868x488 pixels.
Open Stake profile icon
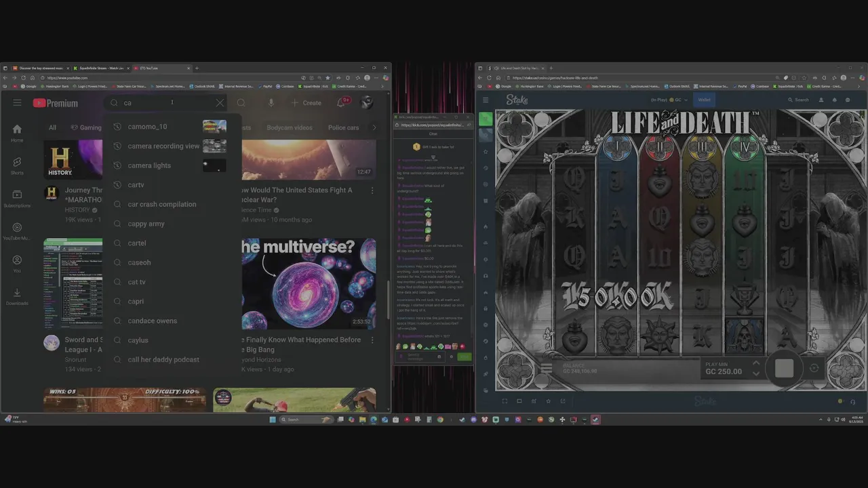click(821, 100)
